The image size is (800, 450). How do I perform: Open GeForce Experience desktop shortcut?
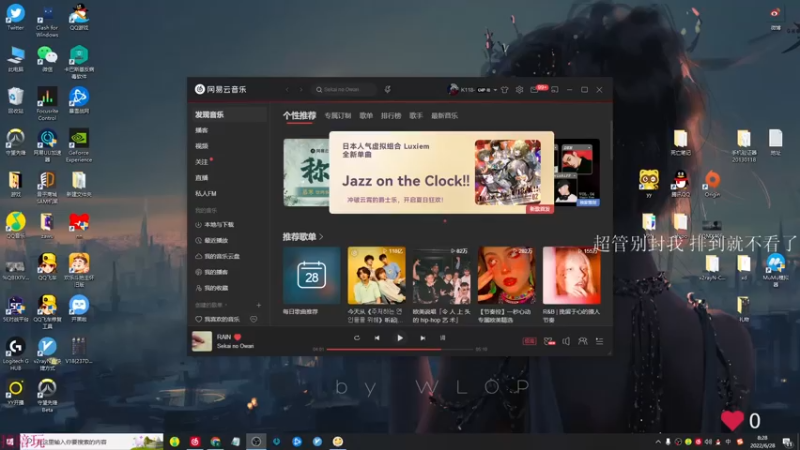coord(79,145)
